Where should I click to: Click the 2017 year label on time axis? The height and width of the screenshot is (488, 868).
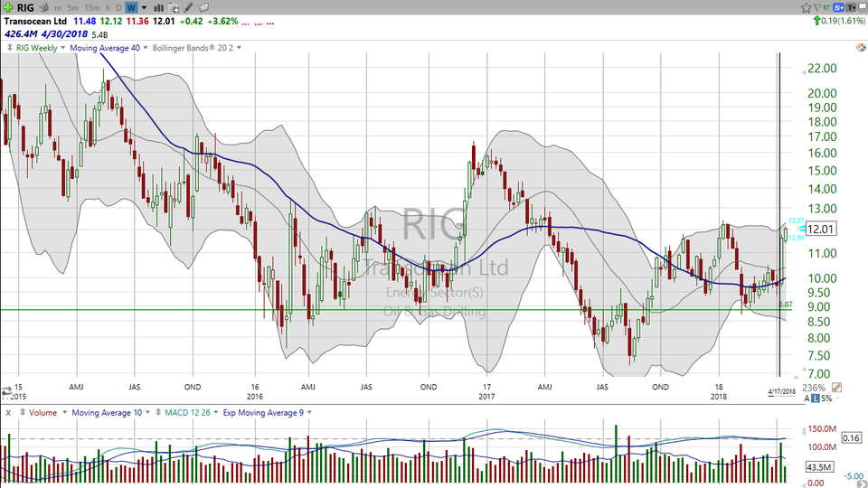(486, 397)
